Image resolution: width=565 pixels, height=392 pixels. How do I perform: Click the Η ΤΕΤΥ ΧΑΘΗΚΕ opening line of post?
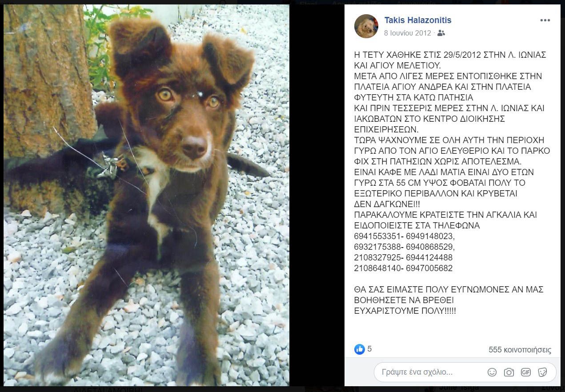(x=450, y=55)
